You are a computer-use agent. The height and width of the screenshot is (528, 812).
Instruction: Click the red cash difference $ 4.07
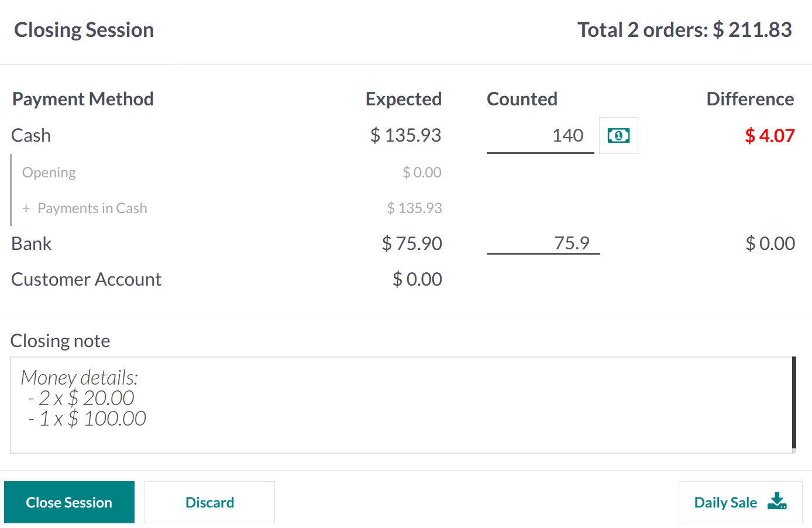(x=769, y=136)
